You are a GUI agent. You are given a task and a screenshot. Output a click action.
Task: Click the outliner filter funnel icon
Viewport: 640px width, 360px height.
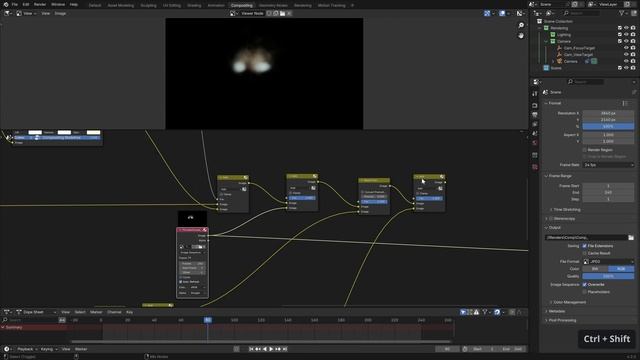coord(622,13)
